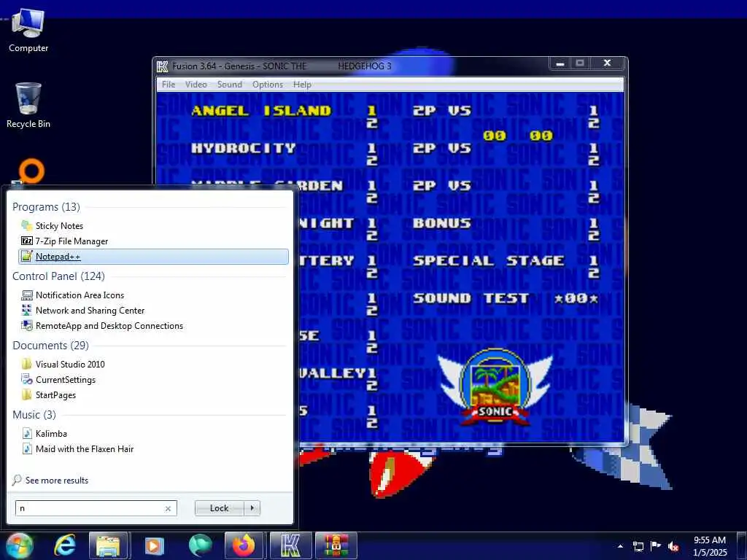Clear the Start menu search text
Screen dimensions: 747x560
[x=169, y=508]
